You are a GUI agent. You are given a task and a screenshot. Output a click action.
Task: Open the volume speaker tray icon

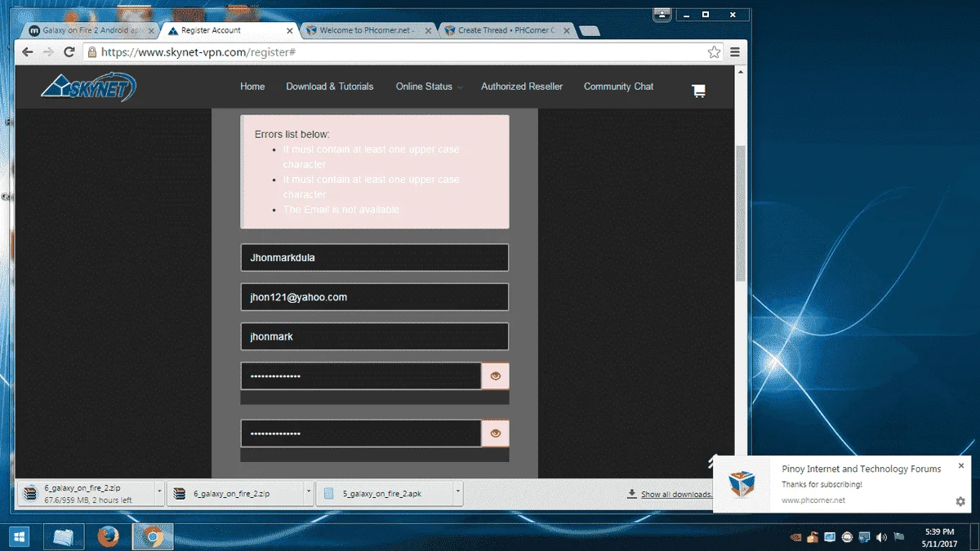tap(881, 537)
